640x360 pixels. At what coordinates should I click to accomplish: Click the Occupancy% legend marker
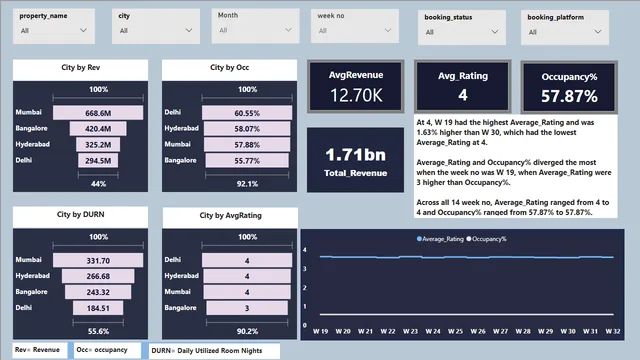469,239
